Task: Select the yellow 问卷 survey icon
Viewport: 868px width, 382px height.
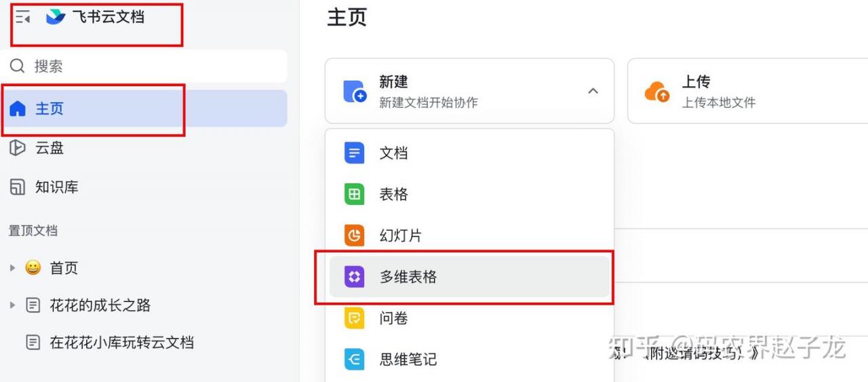Action: pos(354,318)
